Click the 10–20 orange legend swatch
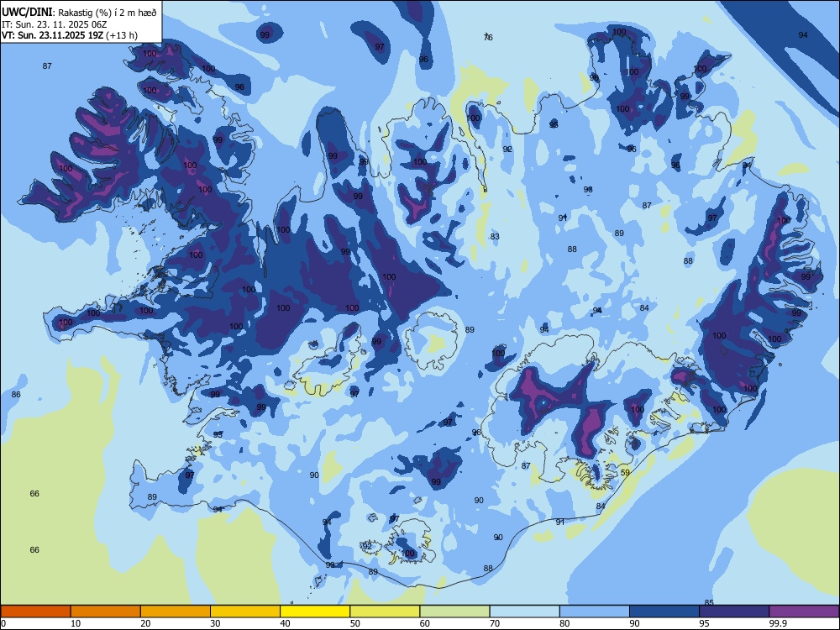Viewport: 840px width, 630px height. click(106, 612)
